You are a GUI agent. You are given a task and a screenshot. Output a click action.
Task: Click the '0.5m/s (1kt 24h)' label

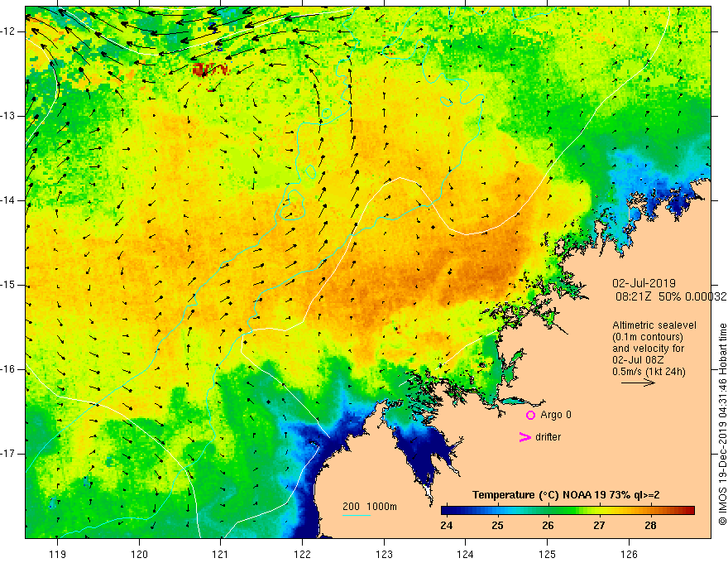tap(649, 372)
